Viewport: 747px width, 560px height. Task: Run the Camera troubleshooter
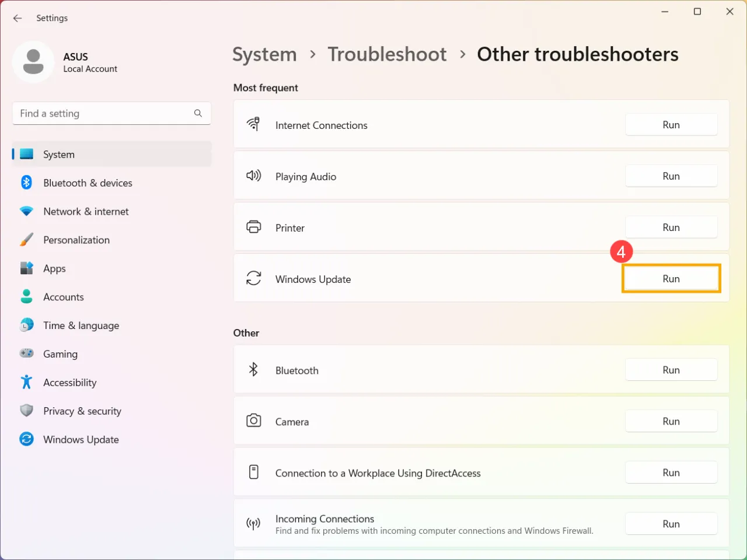[671, 421]
